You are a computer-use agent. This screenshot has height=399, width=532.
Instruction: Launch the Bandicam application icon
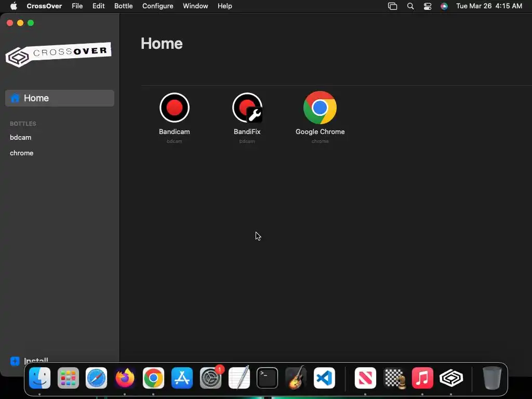[175, 108]
